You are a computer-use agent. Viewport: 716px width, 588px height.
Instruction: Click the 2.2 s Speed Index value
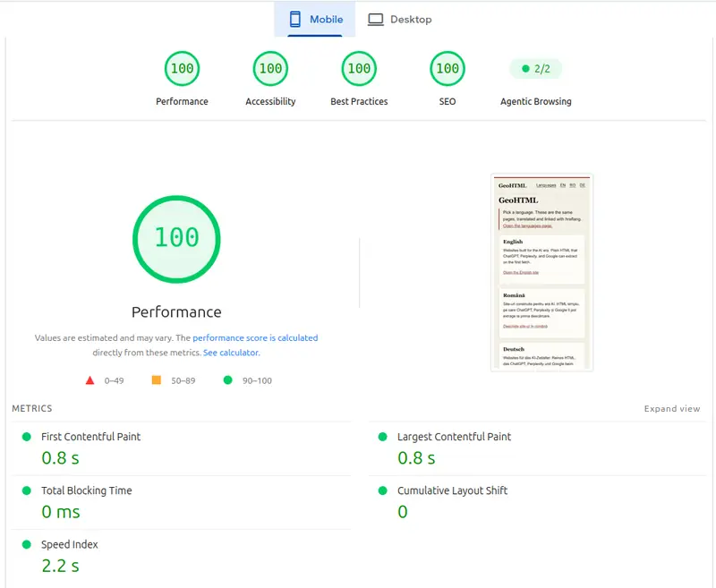click(60, 566)
